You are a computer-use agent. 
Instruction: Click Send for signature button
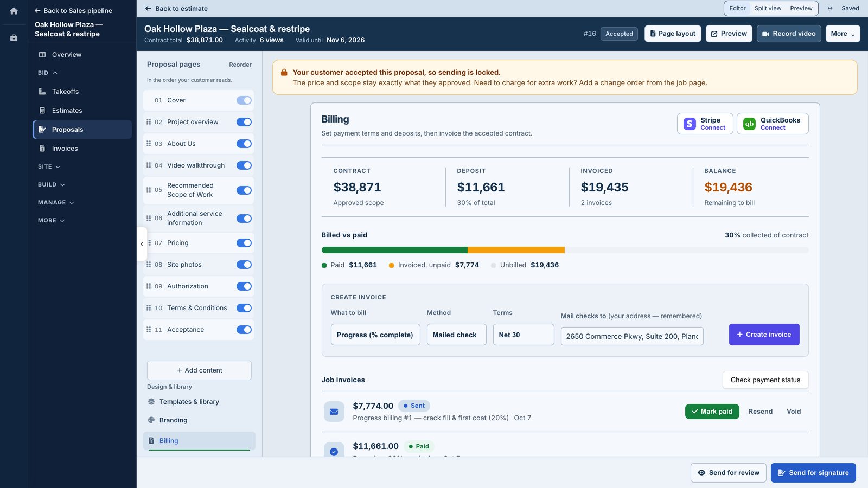click(813, 473)
